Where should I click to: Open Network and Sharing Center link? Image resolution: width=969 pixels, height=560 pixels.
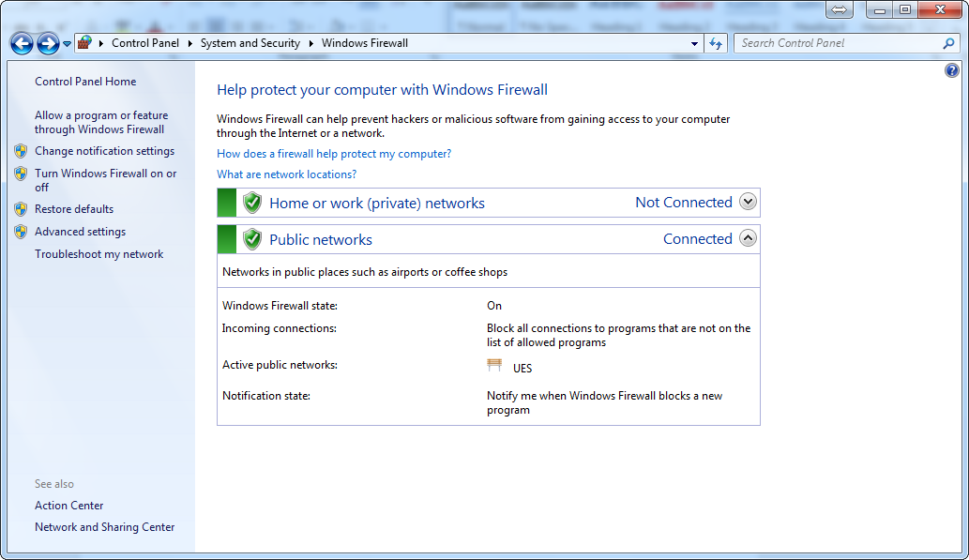tap(104, 527)
